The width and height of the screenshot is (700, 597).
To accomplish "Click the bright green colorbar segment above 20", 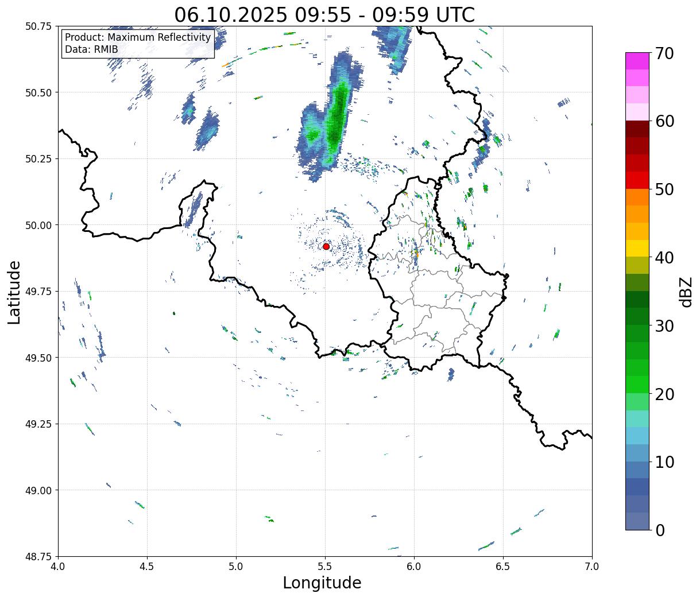I will (637, 384).
